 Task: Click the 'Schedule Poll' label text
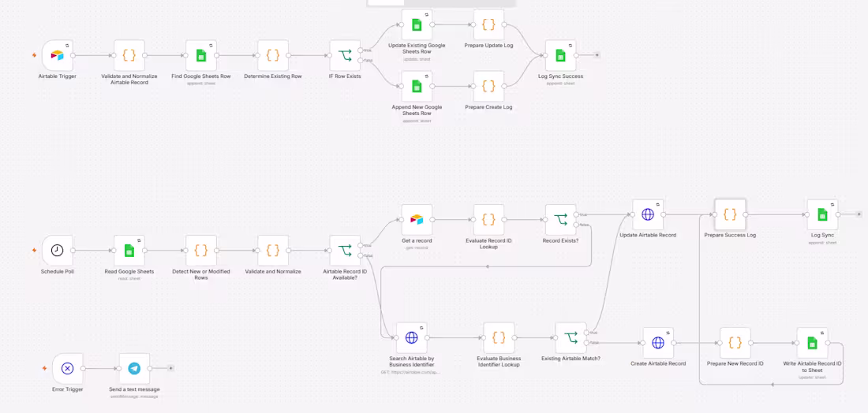[58, 271]
